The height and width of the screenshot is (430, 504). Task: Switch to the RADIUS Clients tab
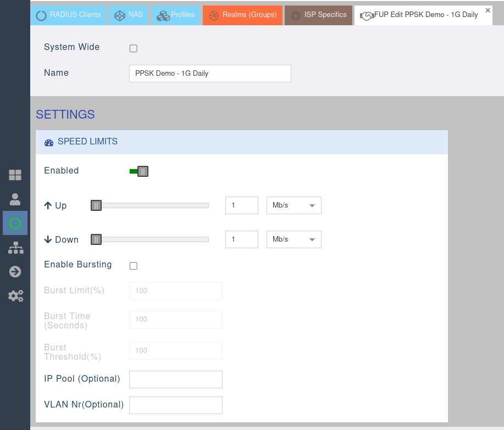click(68, 15)
